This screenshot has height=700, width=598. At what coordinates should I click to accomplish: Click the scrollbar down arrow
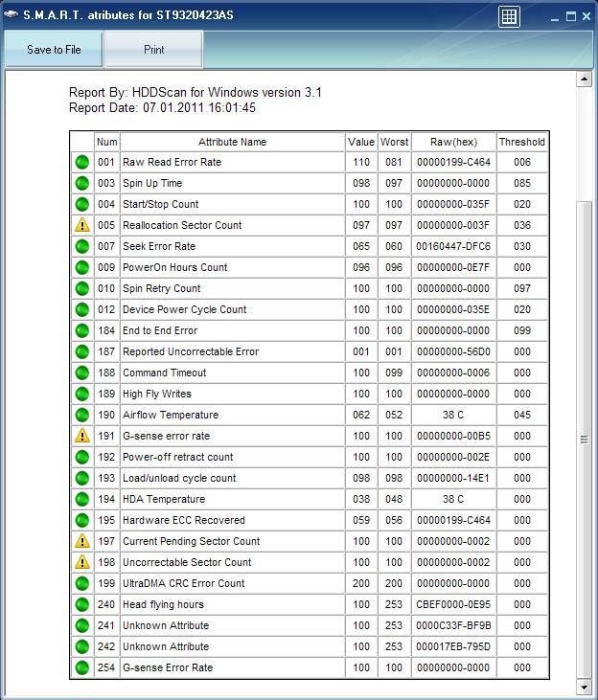click(x=584, y=687)
